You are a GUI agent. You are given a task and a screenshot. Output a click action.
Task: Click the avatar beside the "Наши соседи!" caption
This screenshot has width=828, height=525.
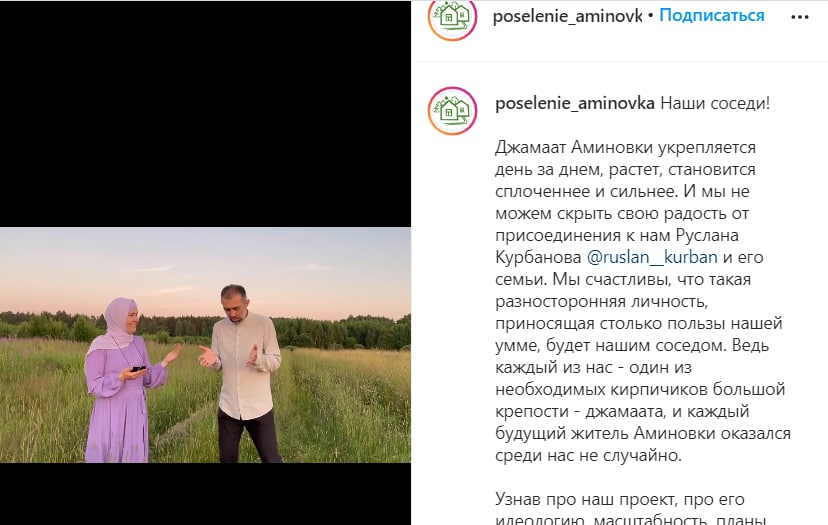453,111
